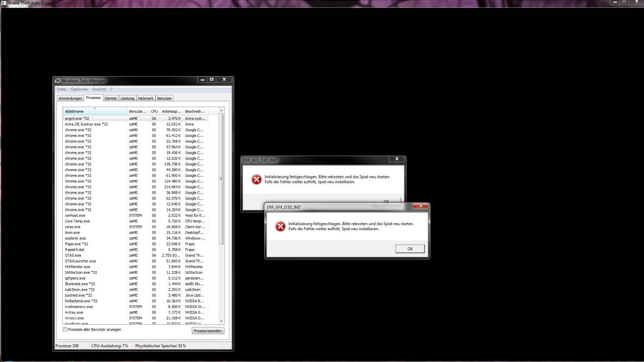Select the csrss.exe process

(135, 227)
